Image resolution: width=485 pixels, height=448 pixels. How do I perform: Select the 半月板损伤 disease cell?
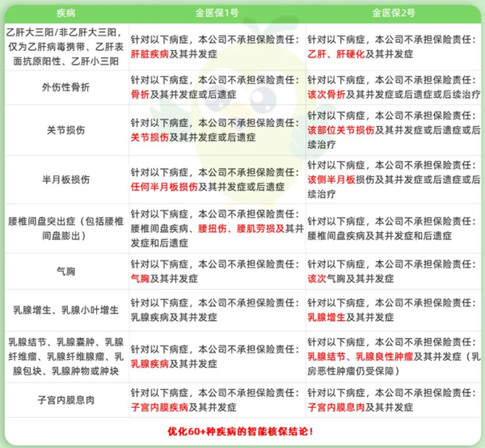pos(66,180)
